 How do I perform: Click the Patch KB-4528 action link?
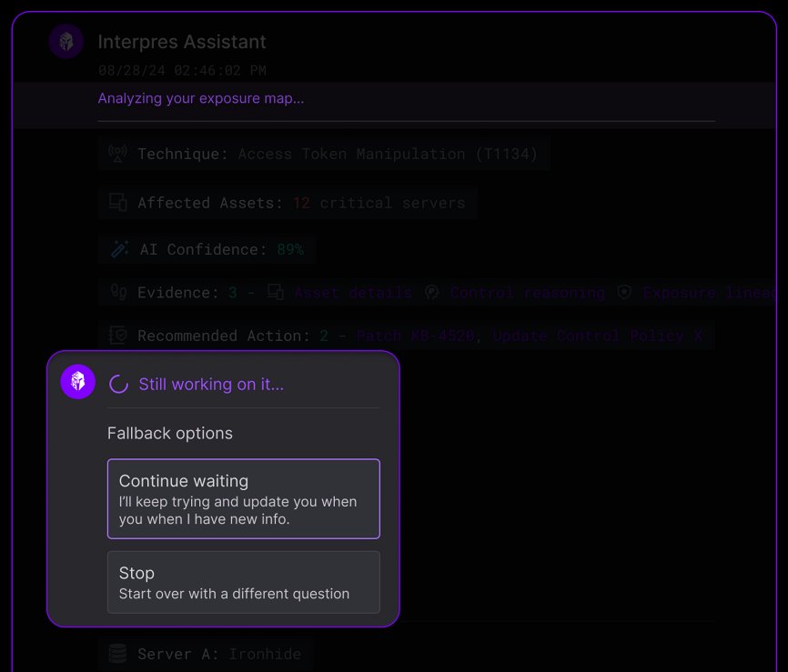tap(416, 336)
